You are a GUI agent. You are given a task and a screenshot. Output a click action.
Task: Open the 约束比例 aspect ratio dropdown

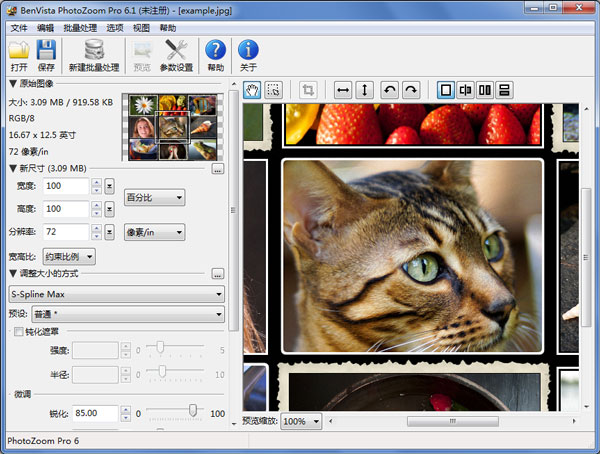point(69,256)
